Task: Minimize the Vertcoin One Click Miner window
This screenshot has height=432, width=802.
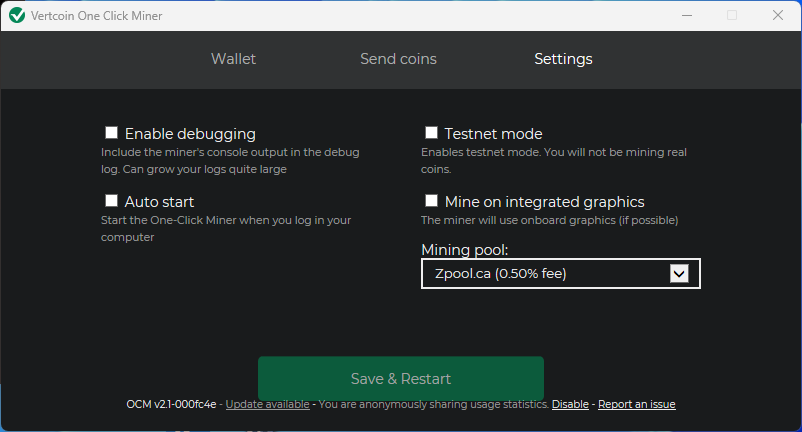Action: (687, 15)
